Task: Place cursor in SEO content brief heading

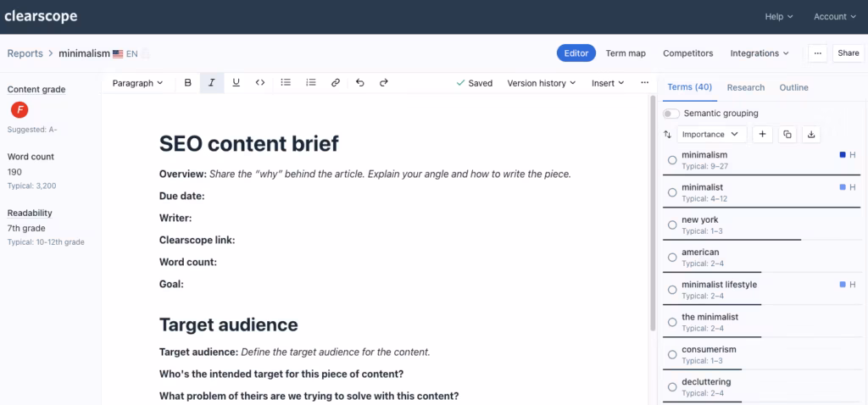Action: [x=249, y=144]
